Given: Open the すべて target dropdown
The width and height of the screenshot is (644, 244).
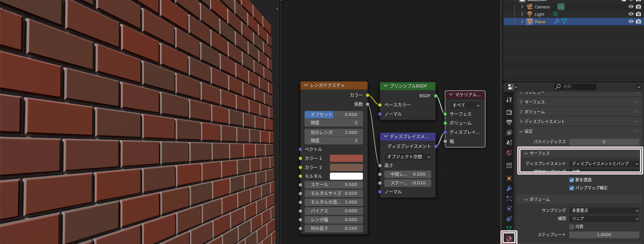Looking at the screenshot, I should (x=465, y=105).
